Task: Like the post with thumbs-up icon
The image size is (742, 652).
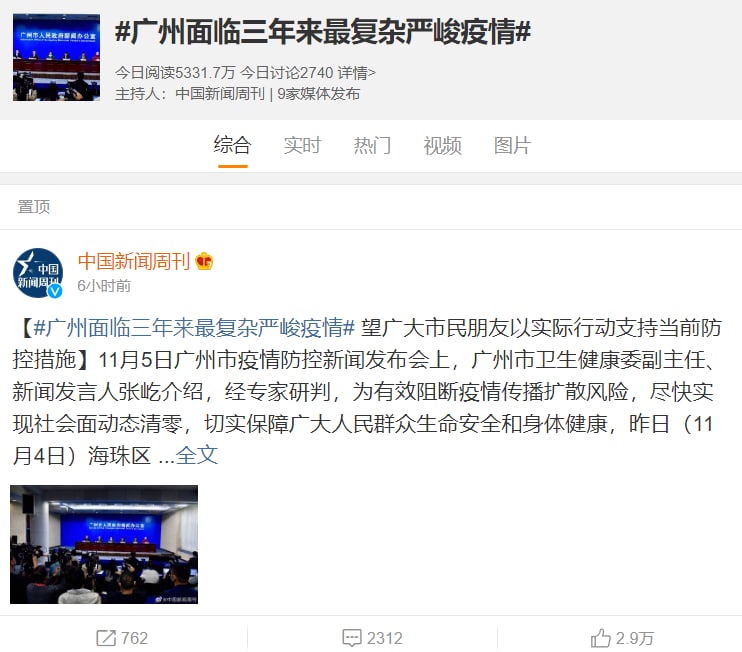Action: click(601, 637)
